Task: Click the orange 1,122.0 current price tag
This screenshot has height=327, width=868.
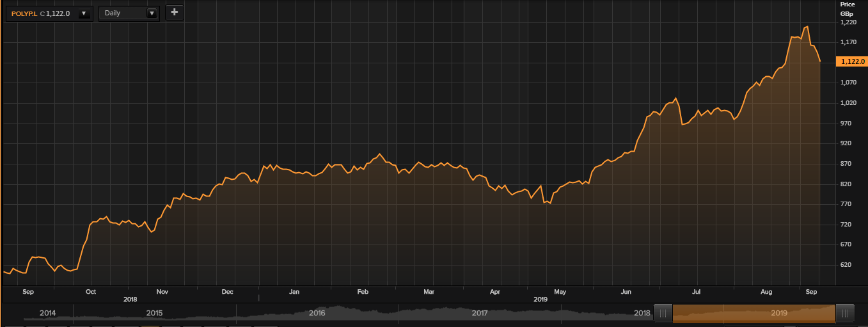Action: (x=852, y=61)
